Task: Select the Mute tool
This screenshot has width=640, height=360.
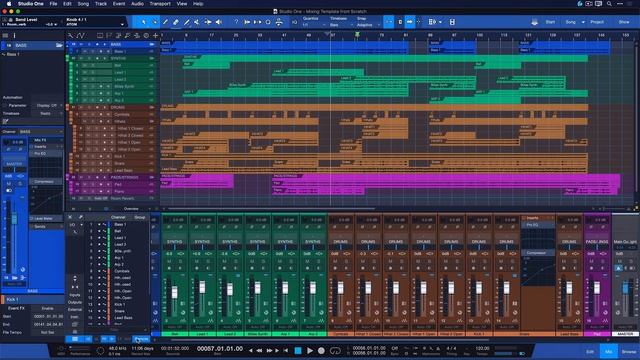Action: (197, 22)
